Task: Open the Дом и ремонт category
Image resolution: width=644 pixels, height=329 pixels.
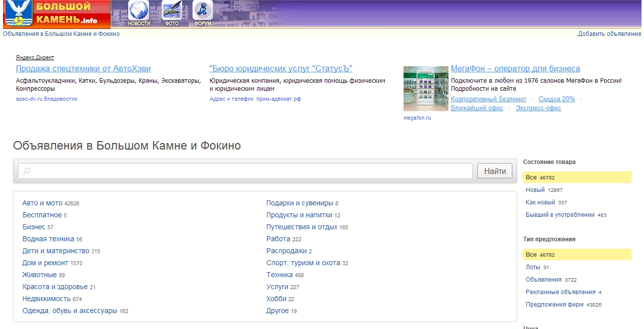Action: pyautogui.click(x=45, y=263)
